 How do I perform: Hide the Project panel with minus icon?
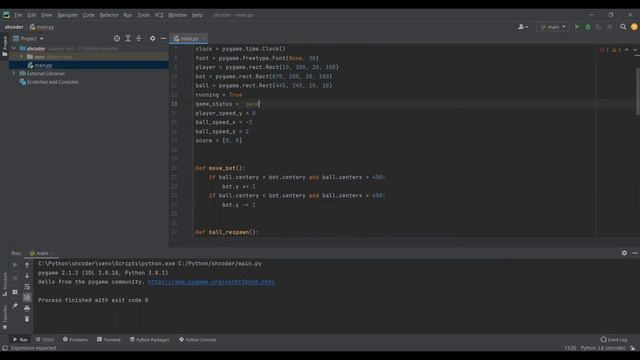163,38
